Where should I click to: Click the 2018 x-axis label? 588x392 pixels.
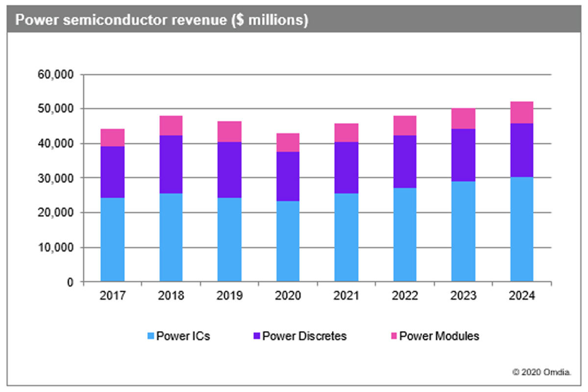click(x=171, y=296)
